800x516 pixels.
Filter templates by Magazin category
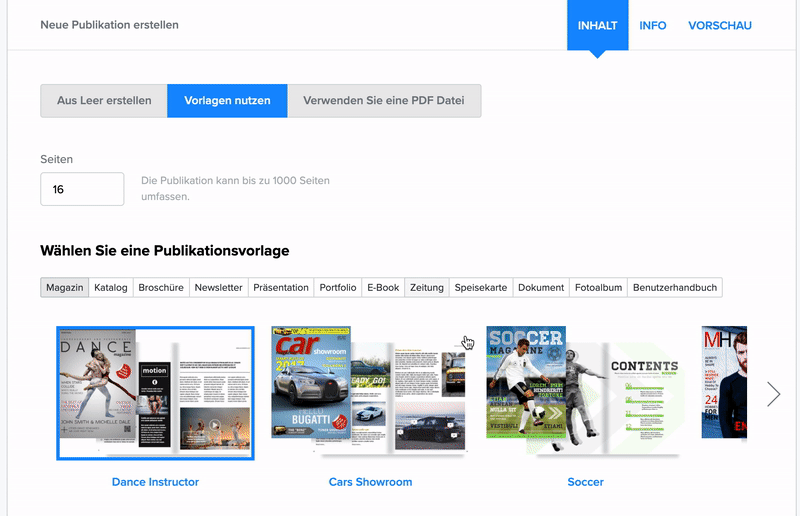click(x=64, y=288)
